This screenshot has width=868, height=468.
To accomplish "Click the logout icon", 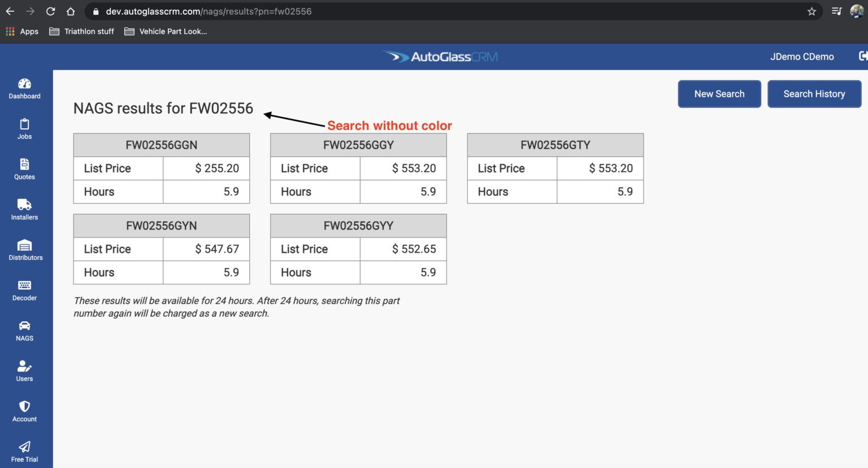I will pos(863,55).
